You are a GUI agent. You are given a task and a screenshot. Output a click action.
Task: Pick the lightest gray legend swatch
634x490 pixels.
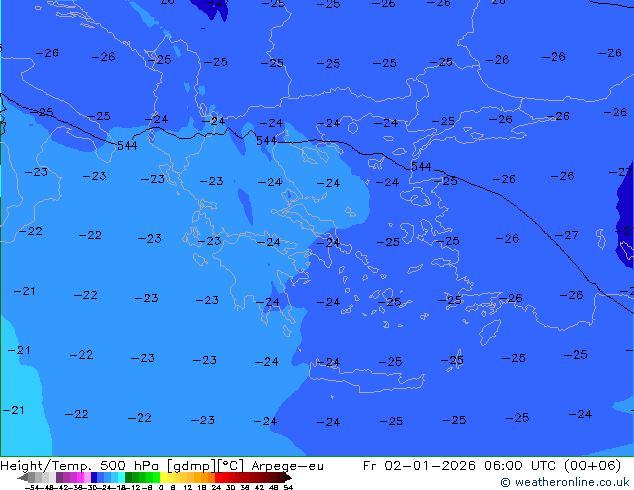tap(52, 477)
